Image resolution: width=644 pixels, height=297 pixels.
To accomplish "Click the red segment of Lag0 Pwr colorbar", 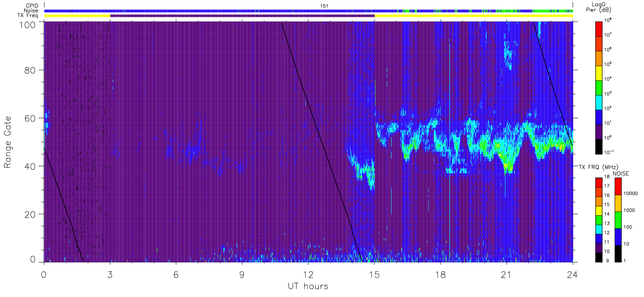I will pyautogui.click(x=599, y=28).
